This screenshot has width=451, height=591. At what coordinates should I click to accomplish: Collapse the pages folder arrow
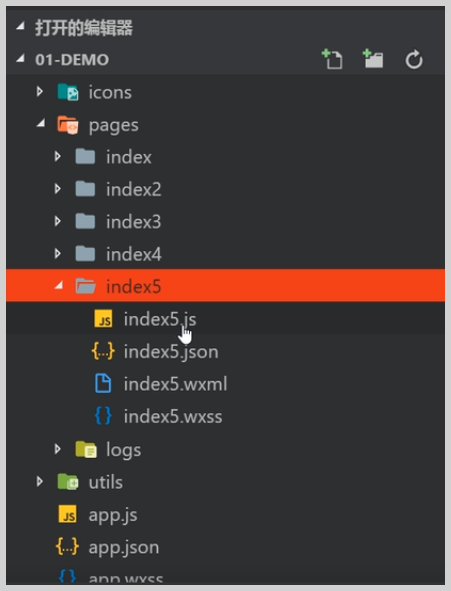(41, 123)
